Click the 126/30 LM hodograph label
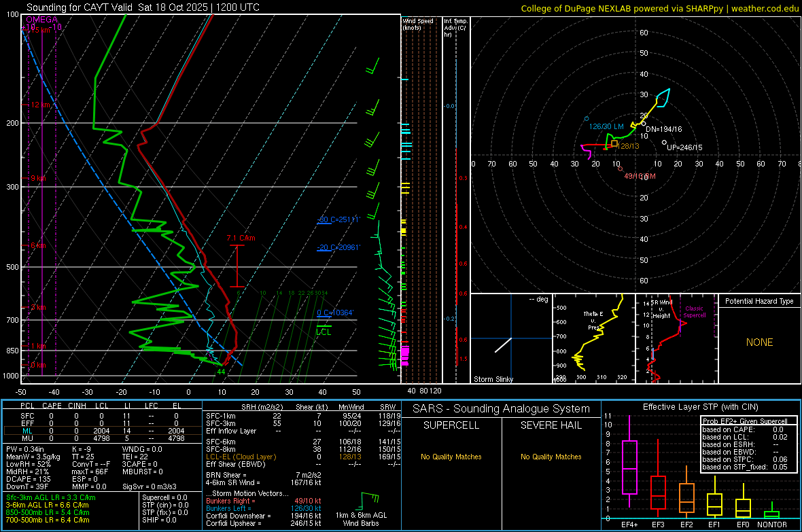 pyautogui.click(x=606, y=126)
